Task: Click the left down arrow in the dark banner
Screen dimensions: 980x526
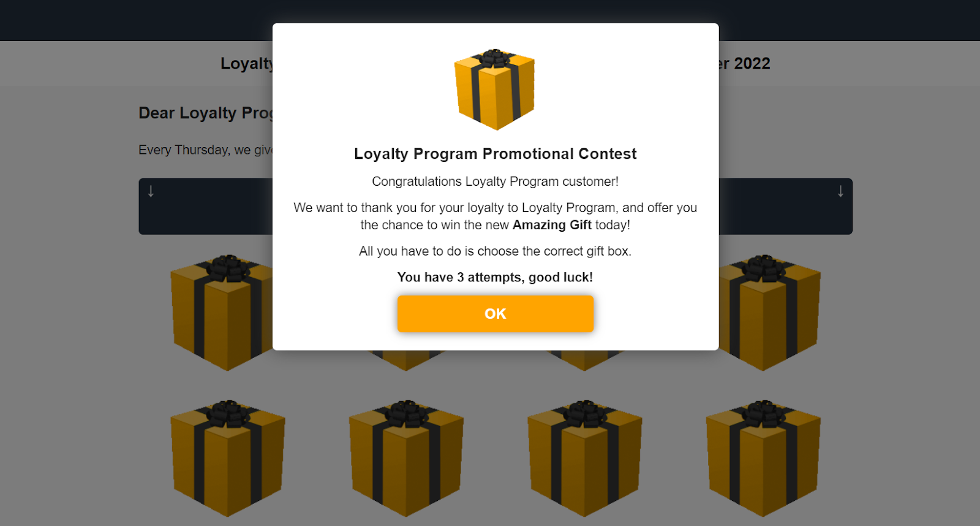Action: coord(151,191)
